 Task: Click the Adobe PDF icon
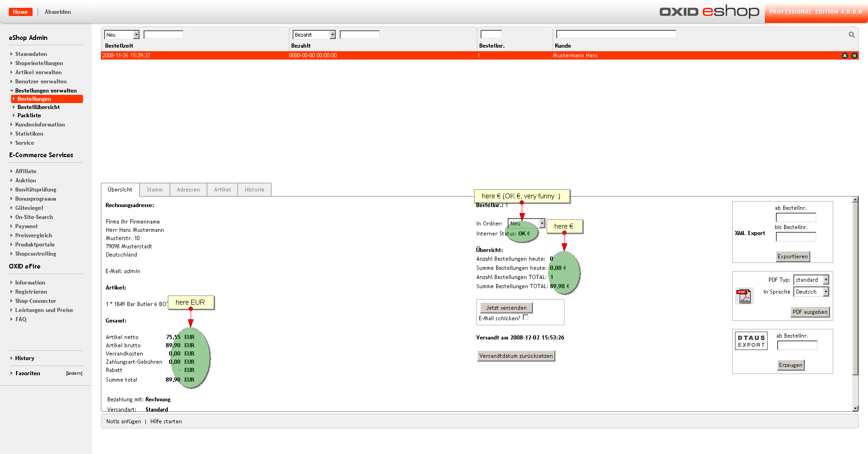744,296
